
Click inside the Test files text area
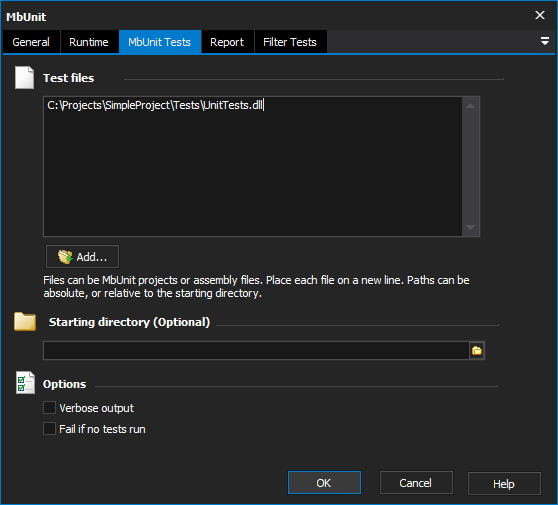point(253,166)
